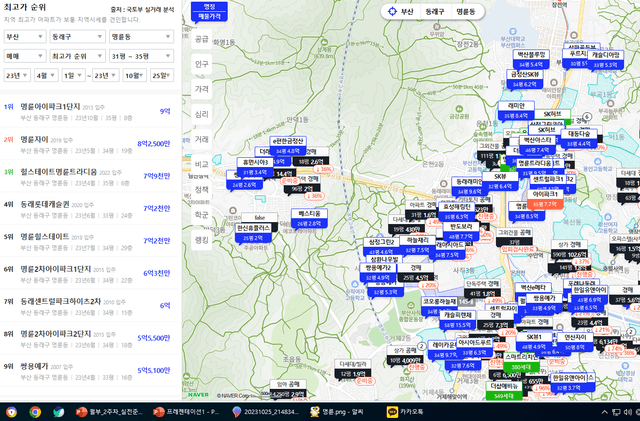Select the e편한금정산 34평 marker

point(288,146)
